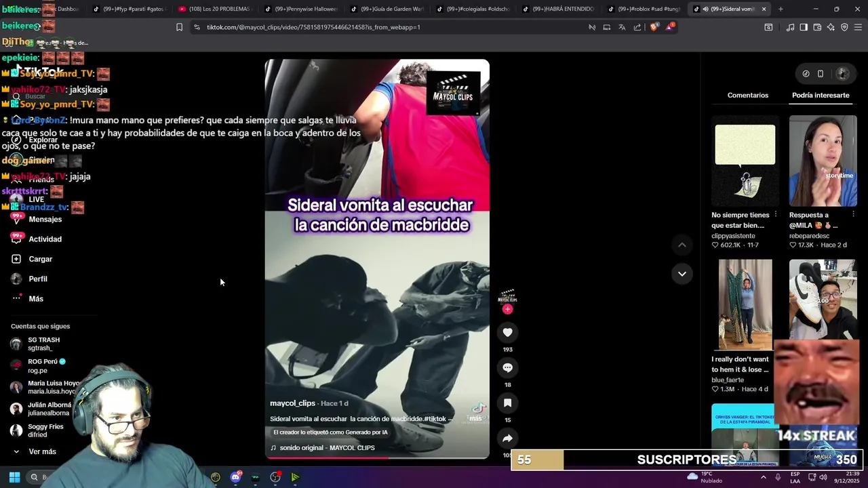Click the Brave Rewards triangle icon
This screenshot has height=488, width=868.
click(x=670, y=27)
